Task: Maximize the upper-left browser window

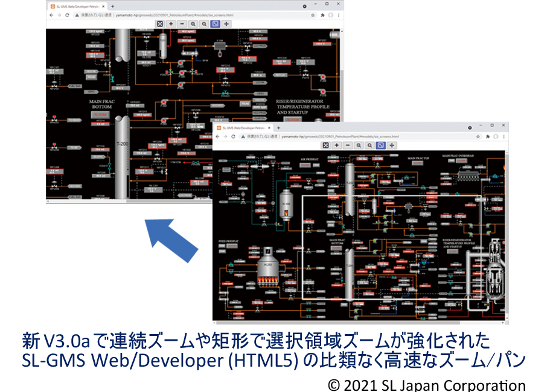Action: [x=327, y=4]
